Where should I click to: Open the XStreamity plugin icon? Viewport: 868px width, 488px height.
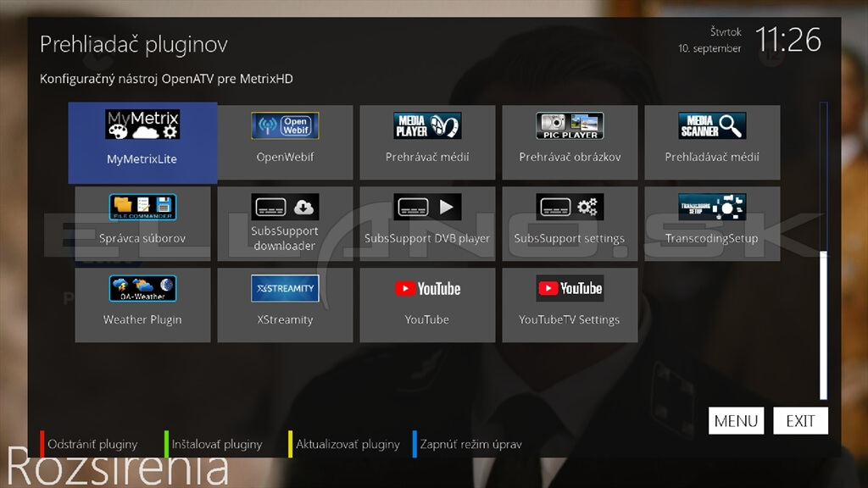(x=285, y=288)
